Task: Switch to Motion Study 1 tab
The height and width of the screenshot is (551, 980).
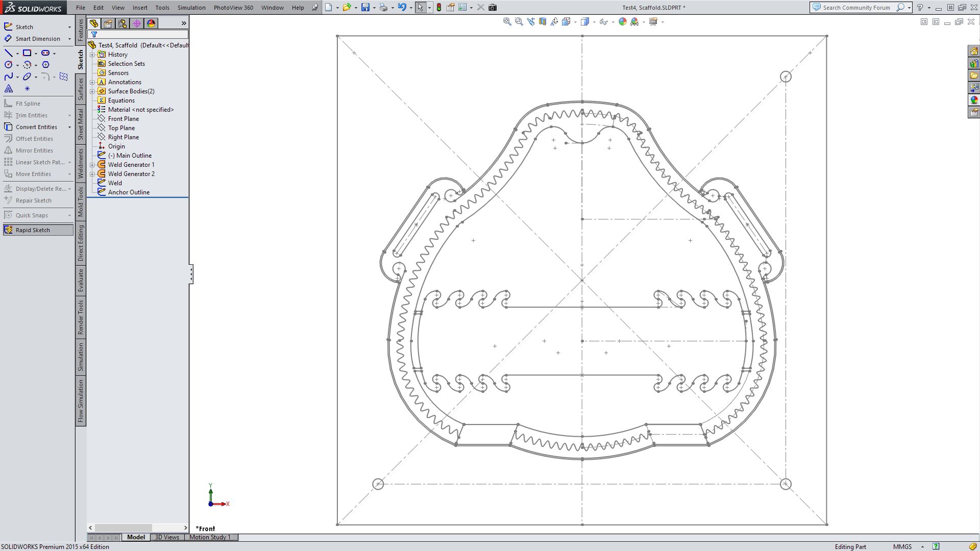Action: 210,537
